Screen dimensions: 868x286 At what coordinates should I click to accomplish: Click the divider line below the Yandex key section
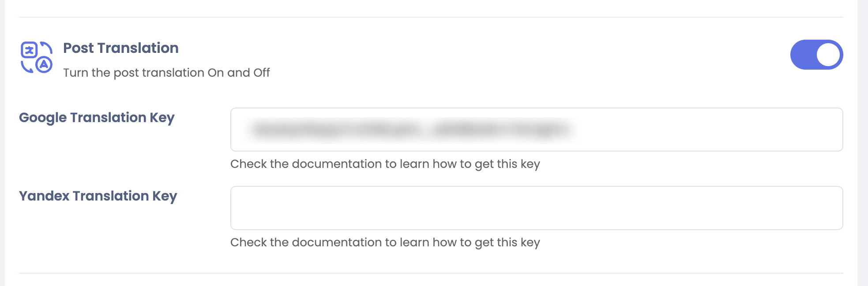431,273
